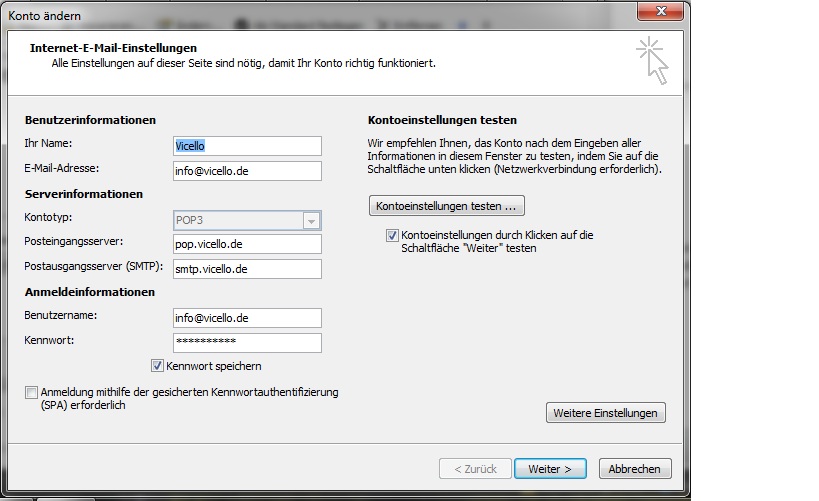Uncheck the Kennwort speichern checkbox
Screen dimensions: 819x501
click(157, 366)
